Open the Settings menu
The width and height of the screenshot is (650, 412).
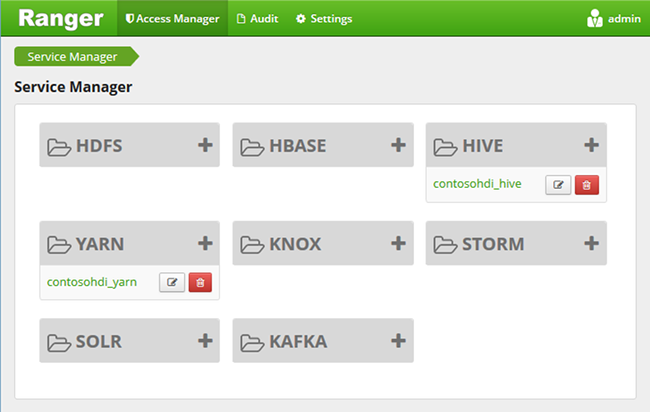click(x=324, y=19)
